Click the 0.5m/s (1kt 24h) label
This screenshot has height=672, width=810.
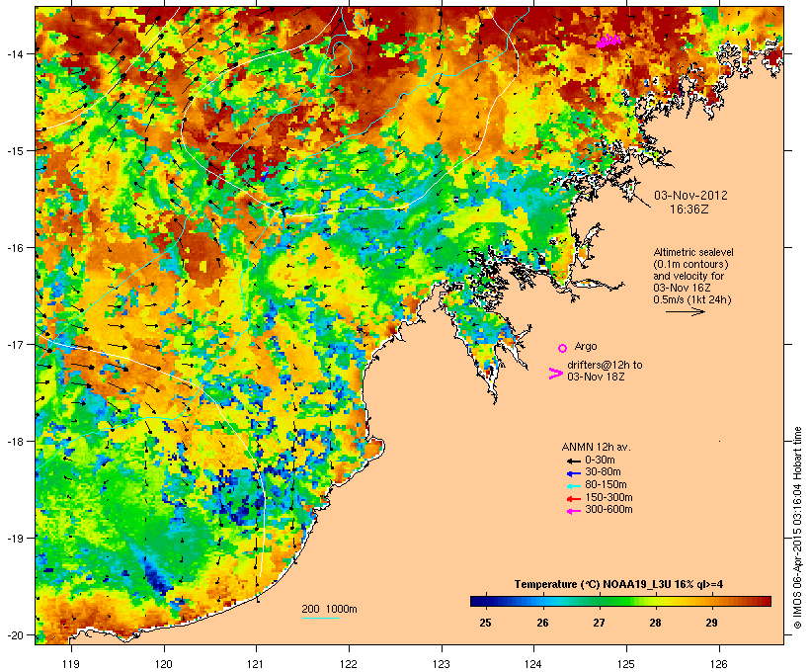[692, 299]
